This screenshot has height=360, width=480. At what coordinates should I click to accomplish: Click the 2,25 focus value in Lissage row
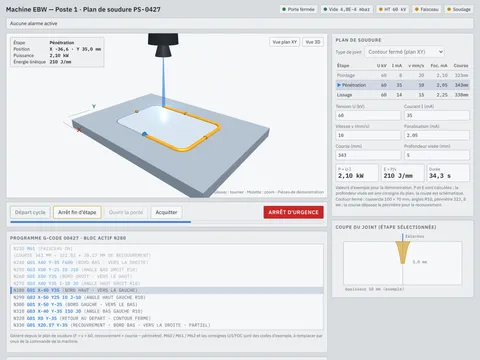[442, 95]
